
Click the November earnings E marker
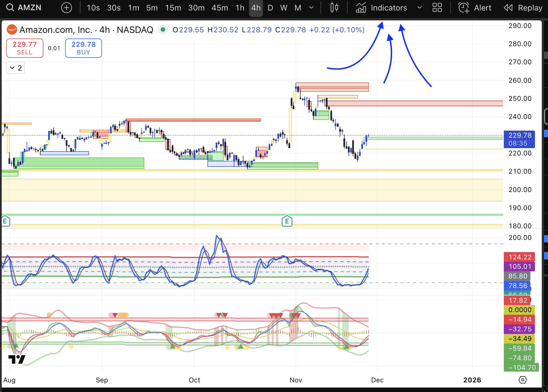coord(287,221)
